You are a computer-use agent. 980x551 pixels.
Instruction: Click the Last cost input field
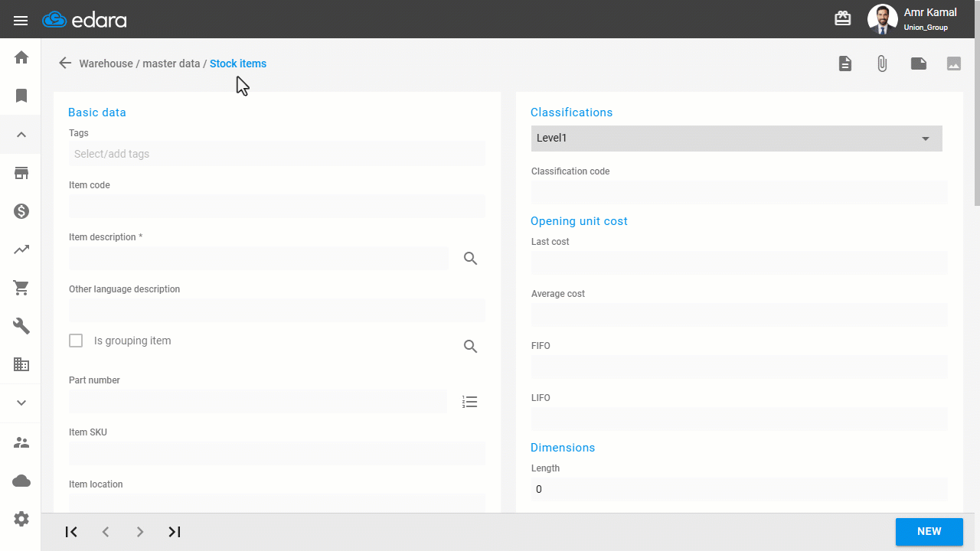click(740, 262)
